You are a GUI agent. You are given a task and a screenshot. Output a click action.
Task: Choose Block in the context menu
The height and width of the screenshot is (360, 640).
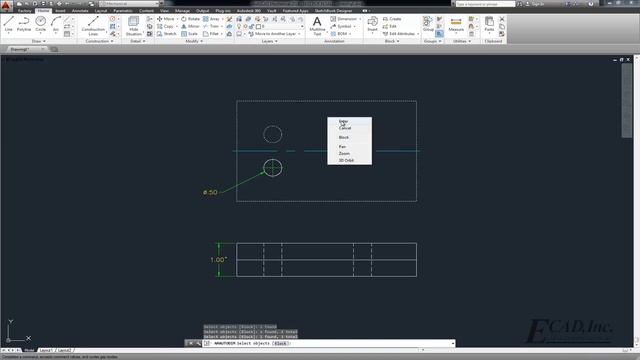[349, 138]
